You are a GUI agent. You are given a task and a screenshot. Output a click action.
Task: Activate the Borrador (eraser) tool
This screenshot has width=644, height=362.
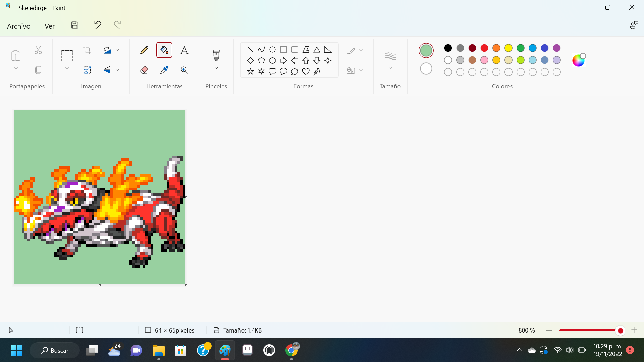[144, 70]
